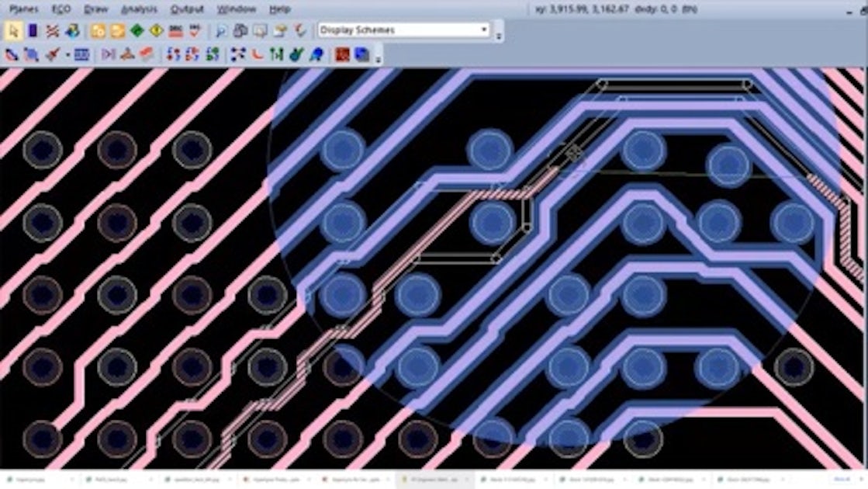Click the green-and-blue swap arrows icon
The height and width of the screenshot is (489, 868).
(213, 54)
